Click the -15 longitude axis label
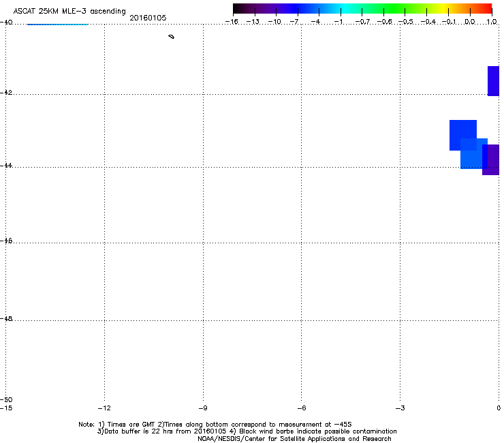This screenshot has width=504, height=443. (6, 408)
